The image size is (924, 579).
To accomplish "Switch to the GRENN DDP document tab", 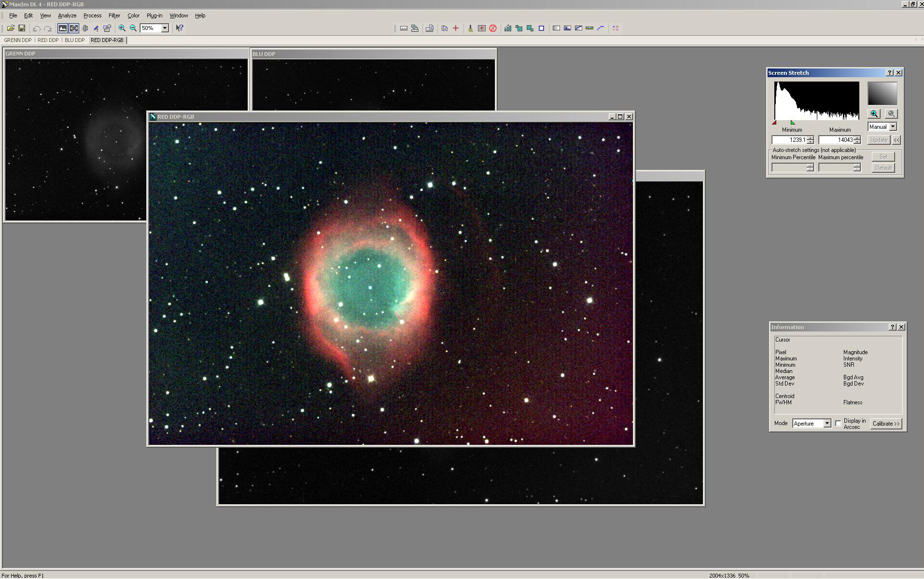I will (18, 40).
